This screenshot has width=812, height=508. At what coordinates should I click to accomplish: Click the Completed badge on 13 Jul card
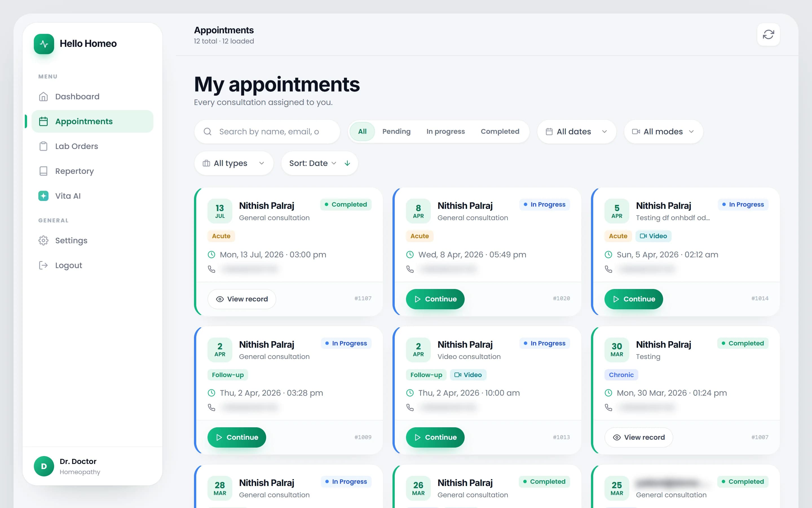346,205
